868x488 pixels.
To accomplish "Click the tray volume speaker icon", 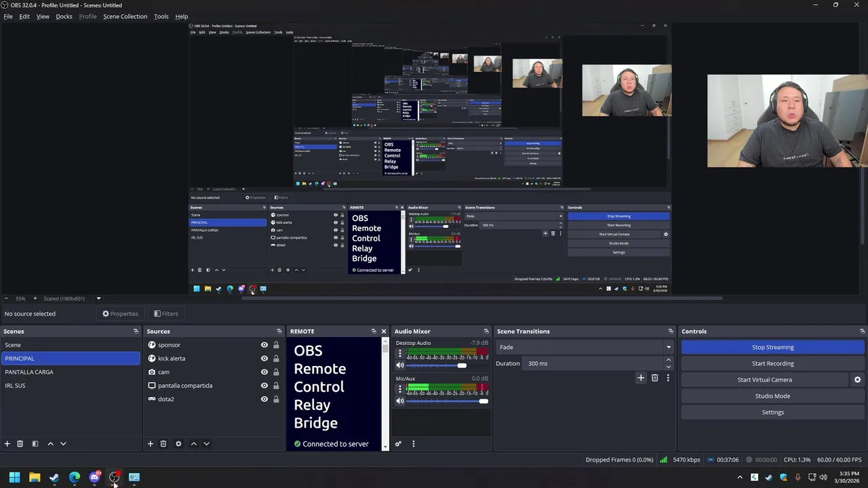I will pos(823,477).
